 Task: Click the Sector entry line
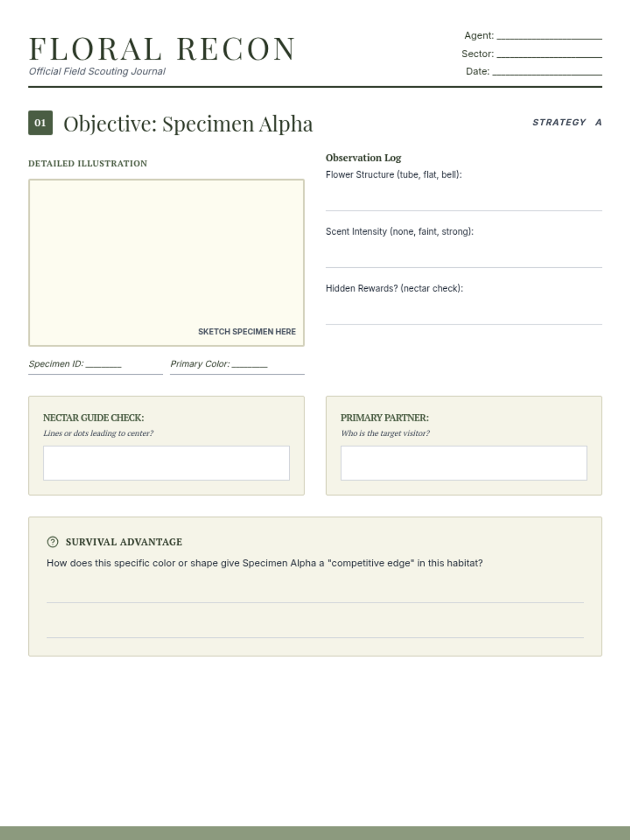point(549,54)
